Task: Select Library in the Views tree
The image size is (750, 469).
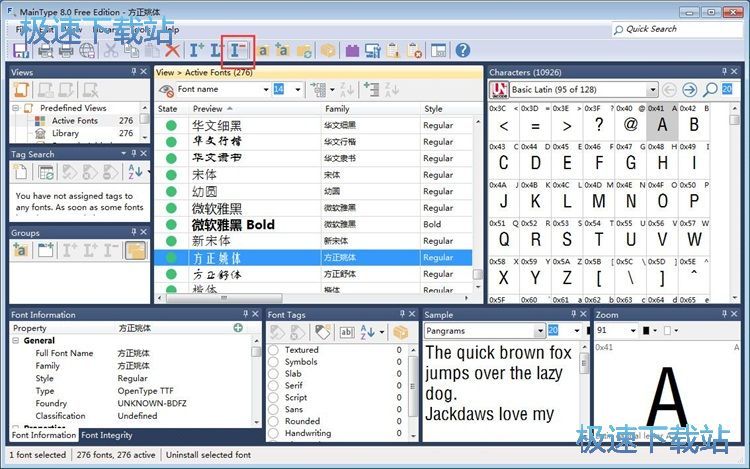Action: [65, 133]
